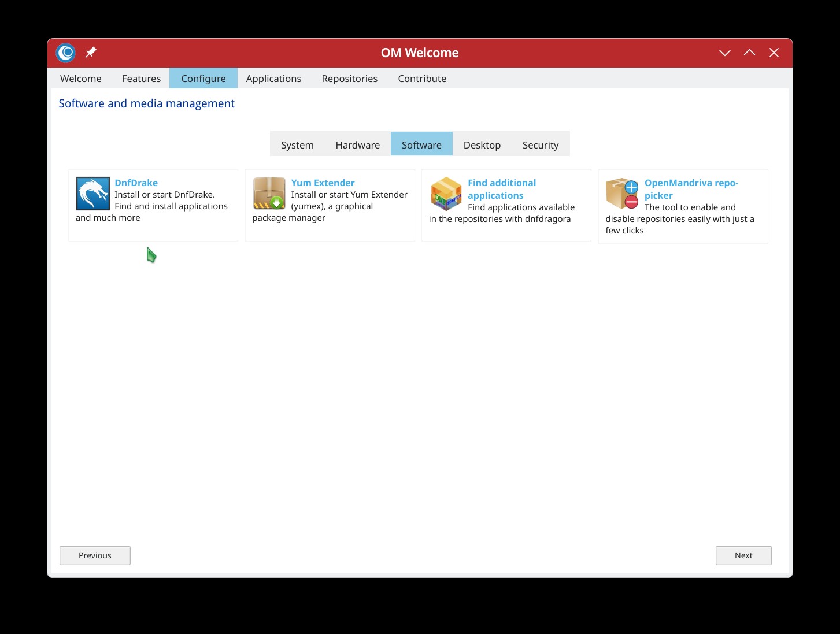The width and height of the screenshot is (840, 634).
Task: Launch the Yum Extender link
Action: coord(323,183)
